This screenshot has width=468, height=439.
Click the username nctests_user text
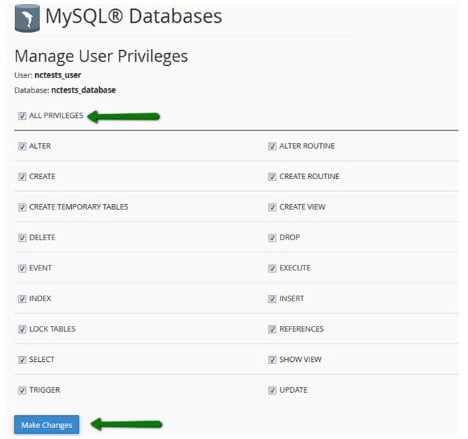(58, 75)
